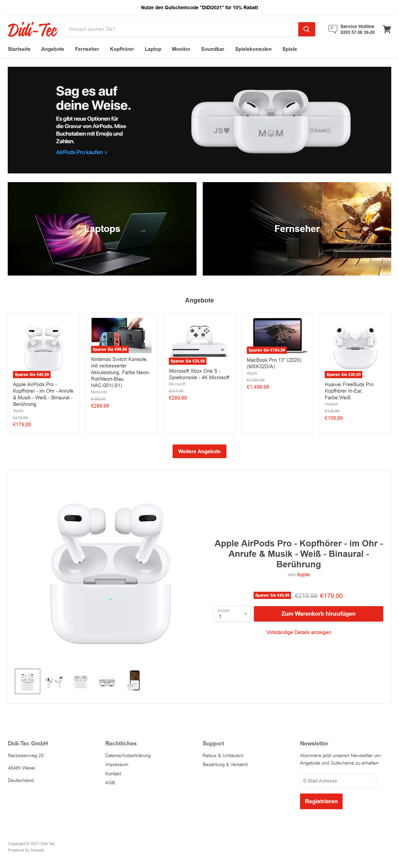Open the Laptops category banner
The image size is (399, 868).
coord(102,229)
